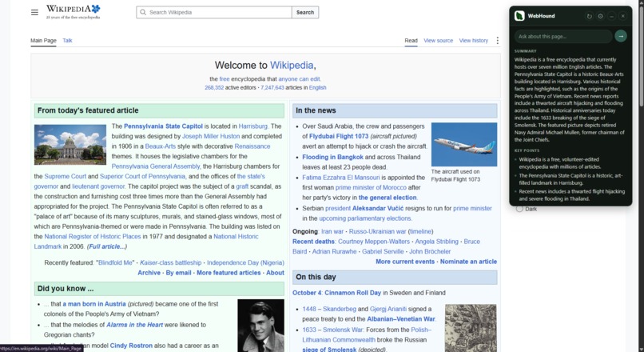This screenshot has width=644, height=352.
Task: Switch to the Main Page tab
Action: tap(43, 40)
